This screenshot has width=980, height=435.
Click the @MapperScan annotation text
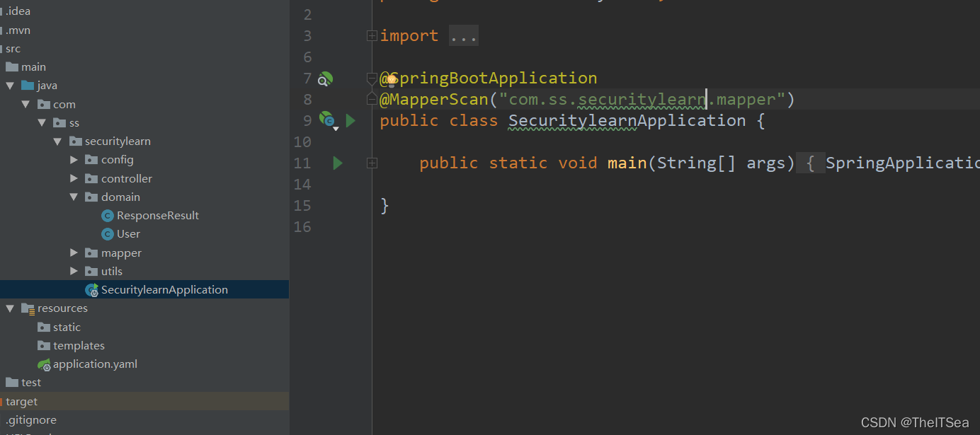(434, 100)
